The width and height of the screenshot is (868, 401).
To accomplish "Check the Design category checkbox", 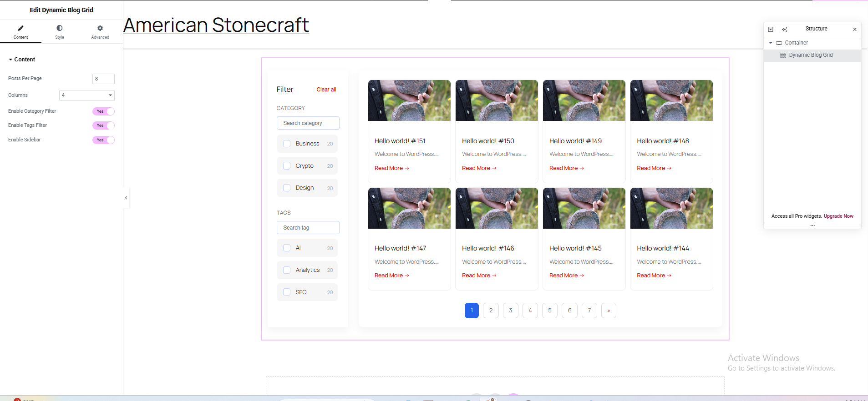I will coord(287,188).
